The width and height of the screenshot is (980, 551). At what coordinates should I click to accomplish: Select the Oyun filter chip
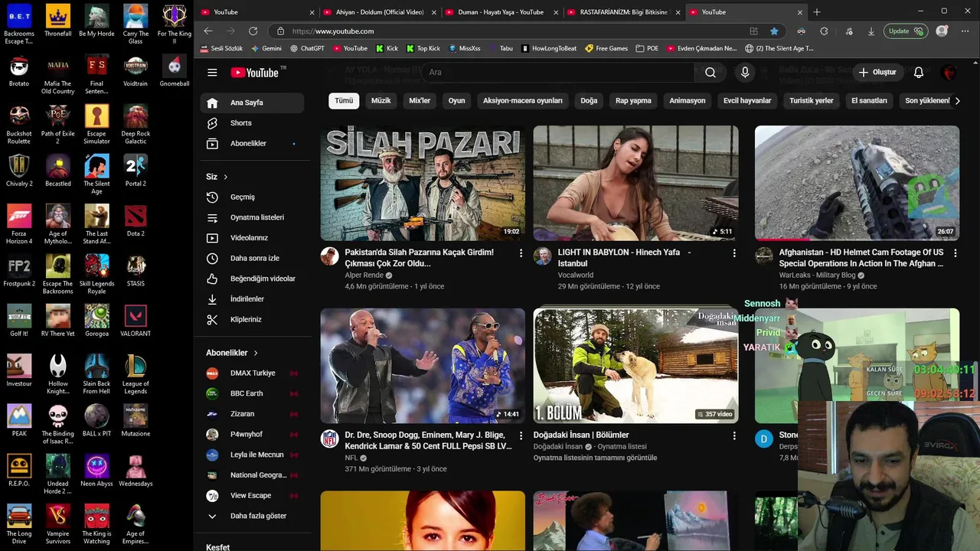pos(456,100)
